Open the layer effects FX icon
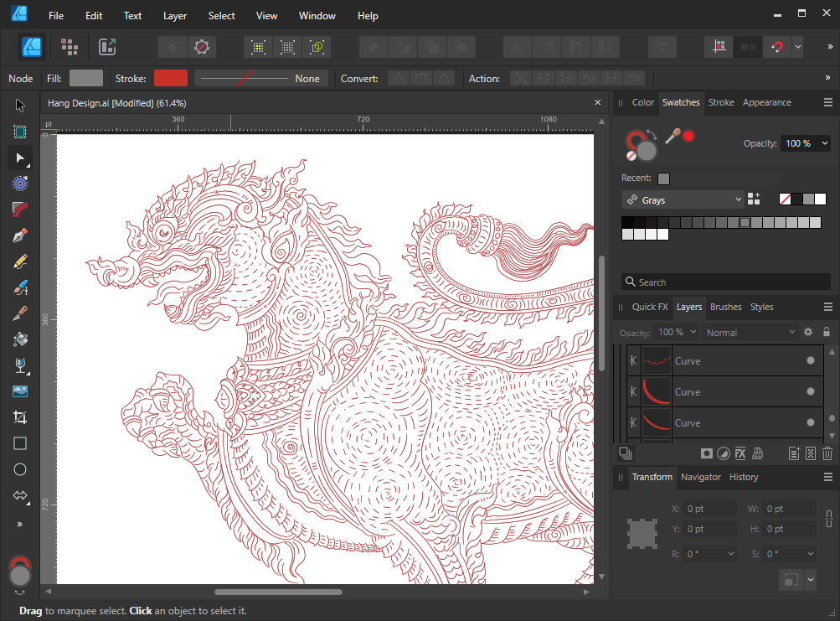 [x=740, y=453]
